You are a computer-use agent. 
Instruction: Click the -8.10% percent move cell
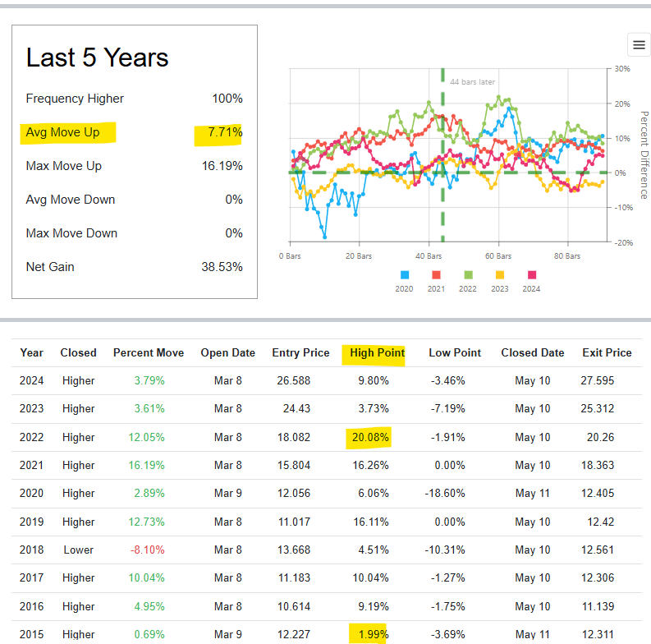(x=148, y=550)
